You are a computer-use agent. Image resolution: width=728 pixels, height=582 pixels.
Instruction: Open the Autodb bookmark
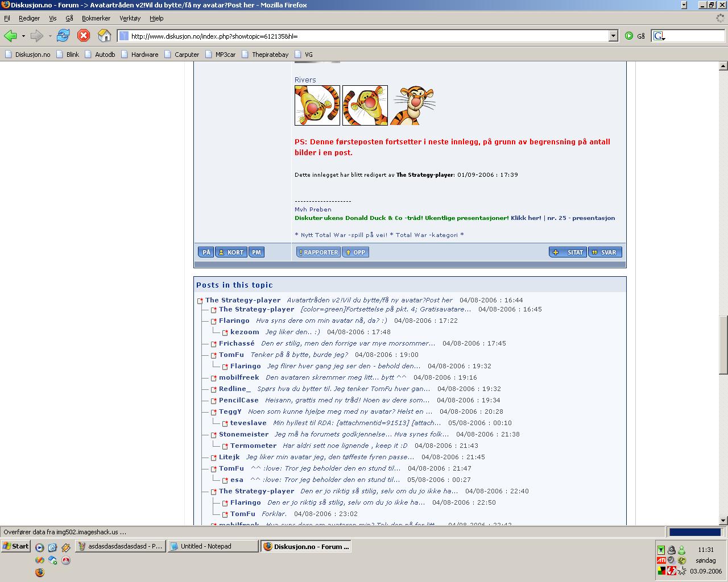tap(100, 55)
